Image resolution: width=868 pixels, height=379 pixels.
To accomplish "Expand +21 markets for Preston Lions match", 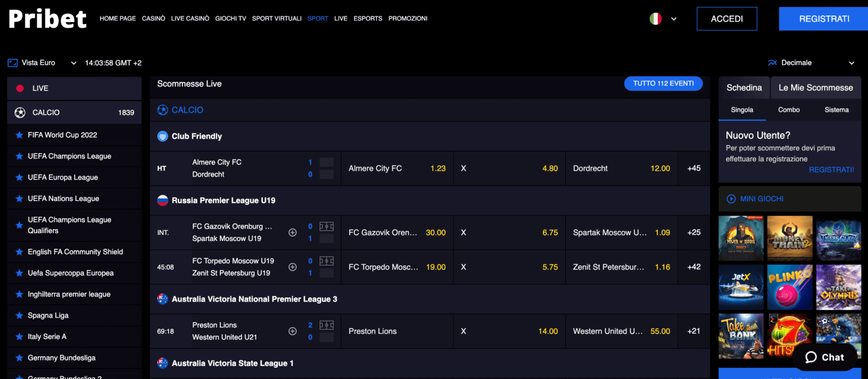I will tap(694, 331).
